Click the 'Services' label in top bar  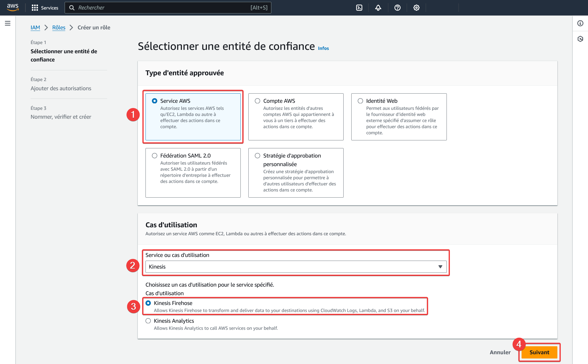point(50,8)
